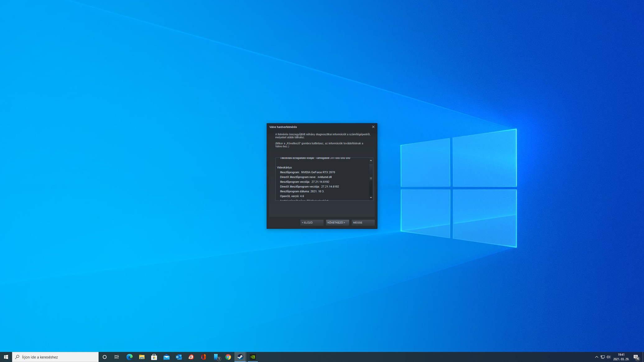
Task: Click the NVIDIA taskbar icon
Action: tap(253, 357)
